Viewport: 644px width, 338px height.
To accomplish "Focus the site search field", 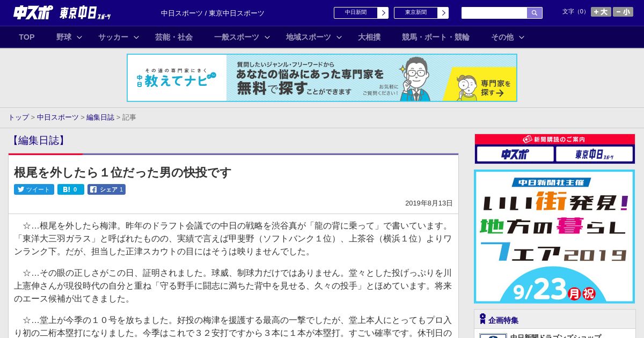I will coord(494,13).
